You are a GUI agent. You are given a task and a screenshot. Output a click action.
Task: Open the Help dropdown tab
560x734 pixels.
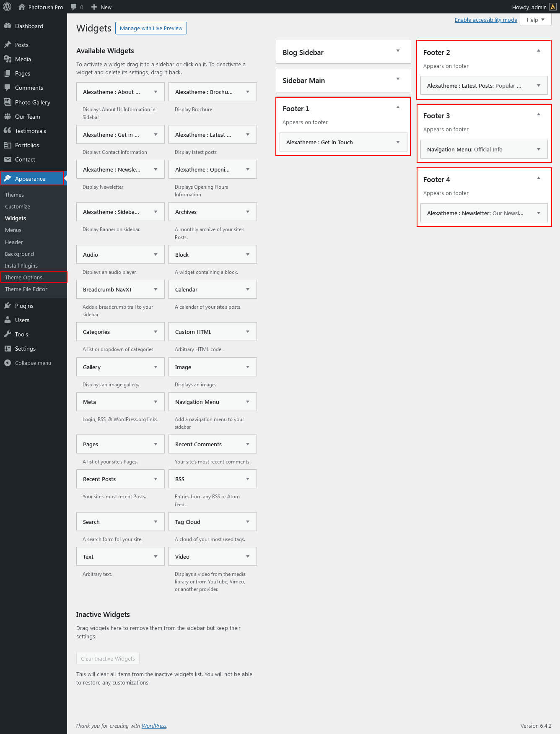(x=536, y=20)
